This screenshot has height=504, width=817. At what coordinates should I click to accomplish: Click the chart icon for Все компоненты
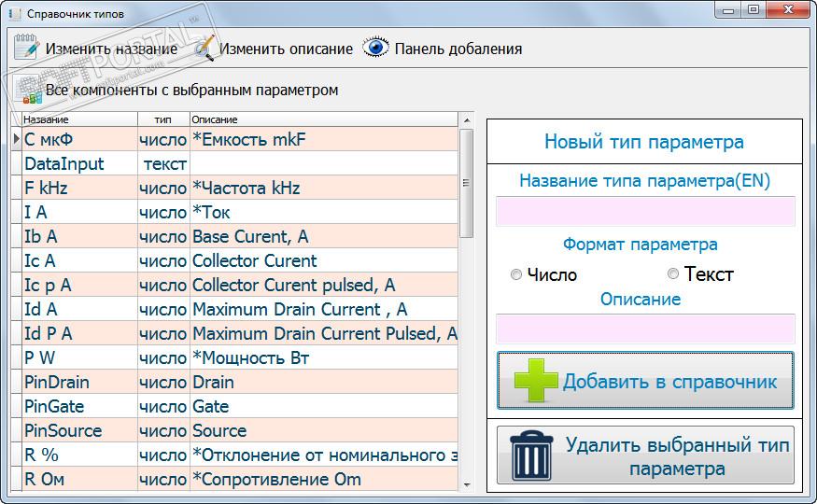28,90
